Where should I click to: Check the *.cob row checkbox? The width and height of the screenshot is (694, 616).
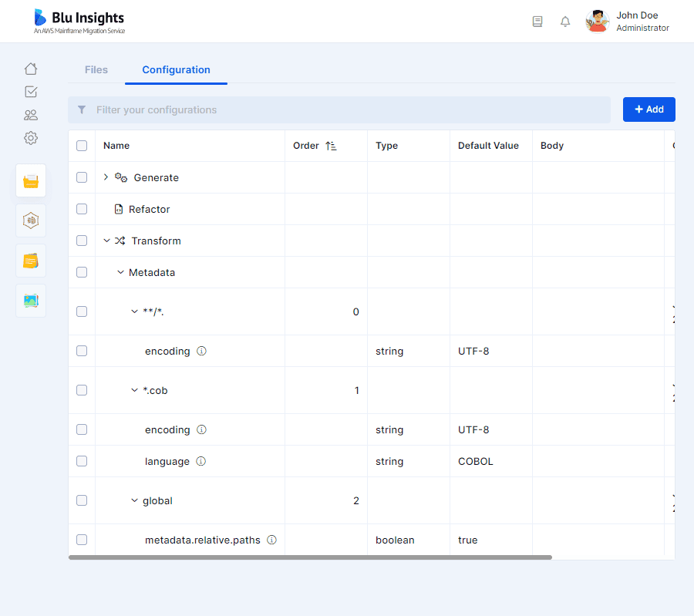tap(82, 390)
